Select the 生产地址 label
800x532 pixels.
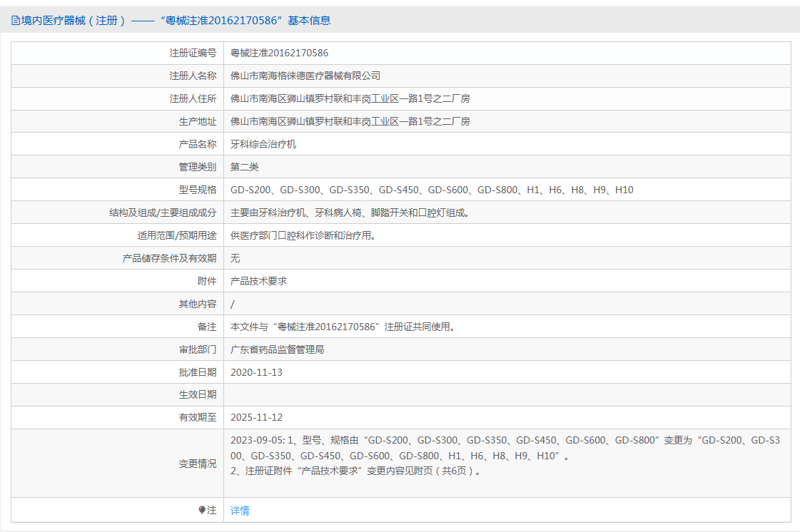tap(198, 121)
